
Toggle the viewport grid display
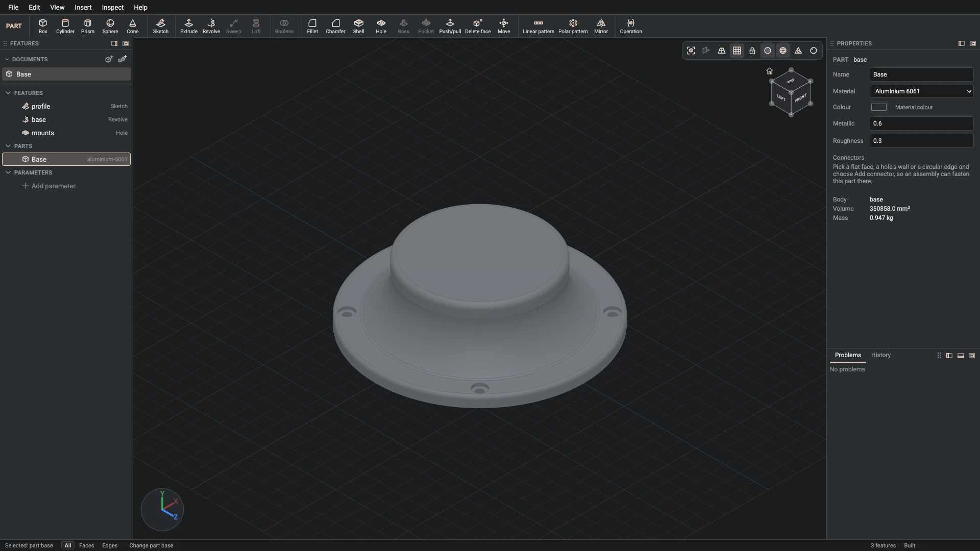pos(737,51)
